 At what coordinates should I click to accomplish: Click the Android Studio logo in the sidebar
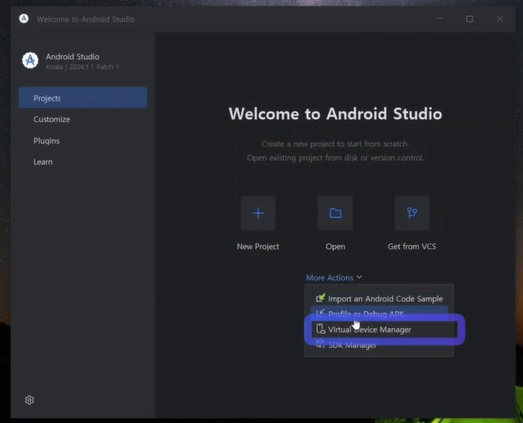point(30,60)
